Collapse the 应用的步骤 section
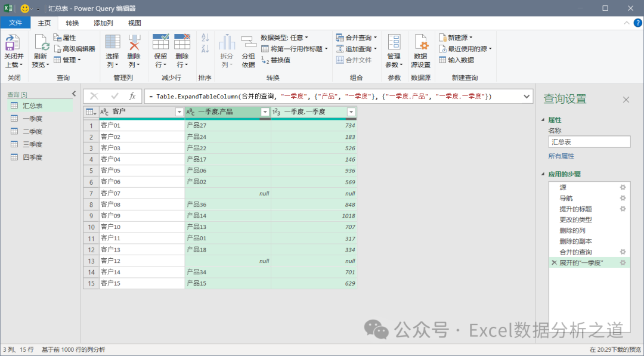 [543, 174]
